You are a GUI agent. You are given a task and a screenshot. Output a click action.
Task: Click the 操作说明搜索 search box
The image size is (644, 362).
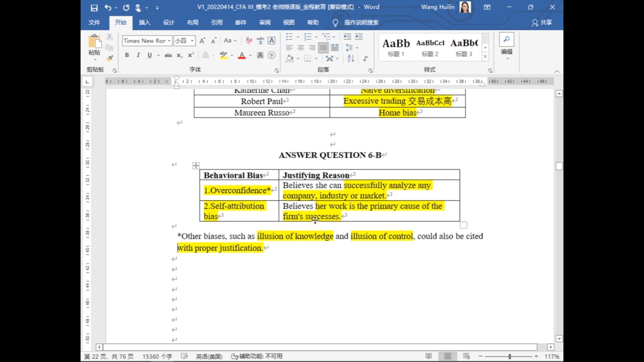[x=361, y=22]
